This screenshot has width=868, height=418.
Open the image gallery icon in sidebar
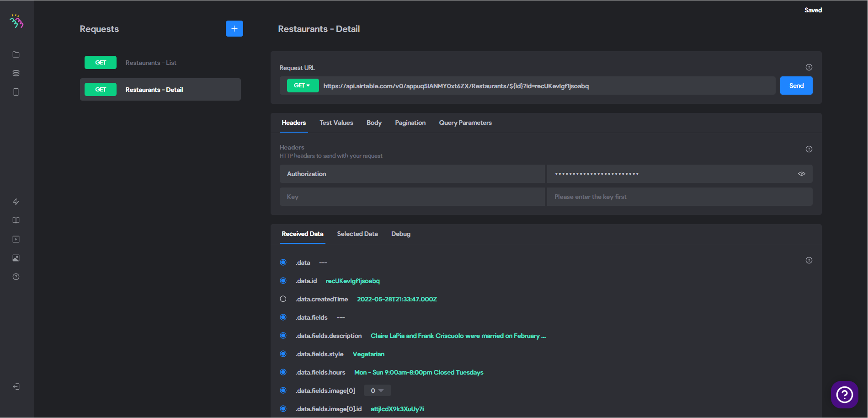tap(16, 258)
